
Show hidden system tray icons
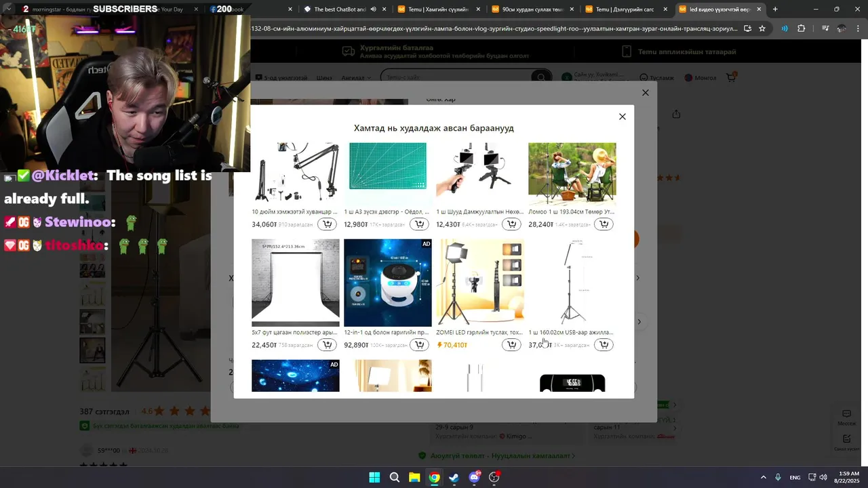point(763,477)
